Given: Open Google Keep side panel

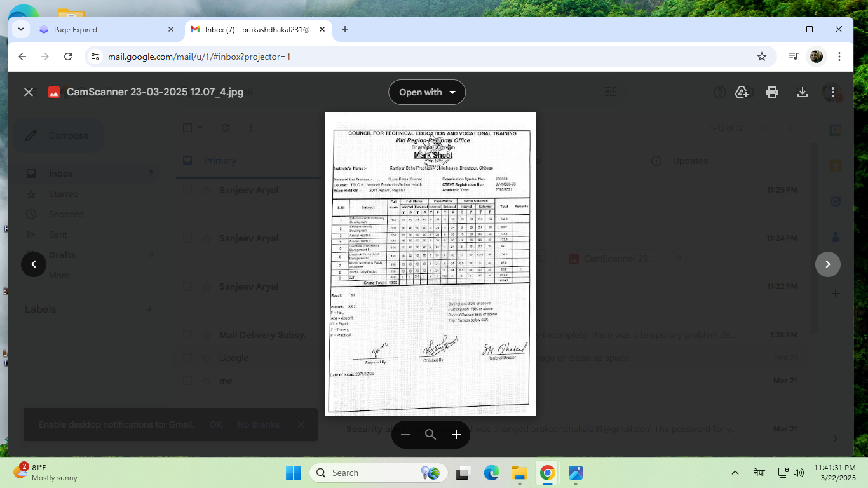Looking at the screenshot, I should click(x=836, y=166).
